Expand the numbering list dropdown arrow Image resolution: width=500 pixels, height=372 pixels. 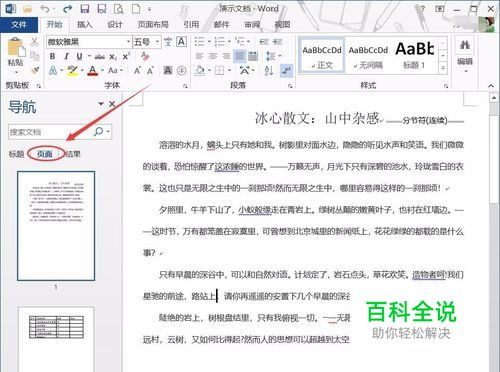point(229,42)
